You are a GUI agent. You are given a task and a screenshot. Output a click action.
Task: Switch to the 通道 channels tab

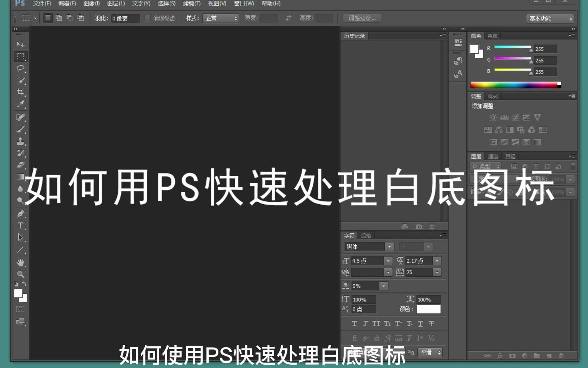pyautogui.click(x=493, y=156)
